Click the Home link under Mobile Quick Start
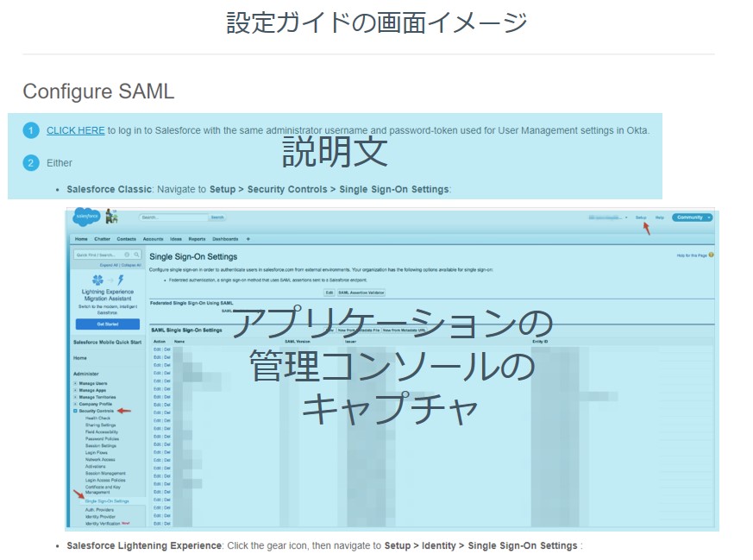The image size is (753, 560). point(80,358)
